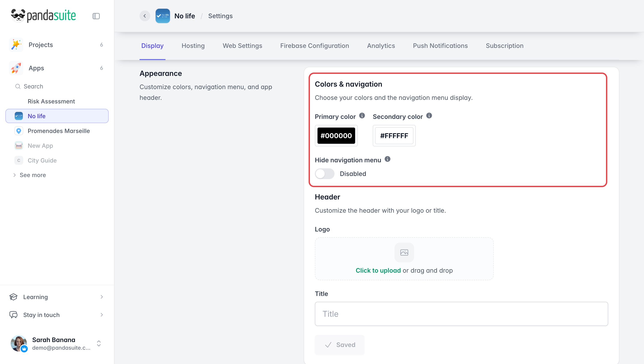The height and width of the screenshot is (364, 644).
Task: Expand the See more apps list
Action: click(30, 175)
